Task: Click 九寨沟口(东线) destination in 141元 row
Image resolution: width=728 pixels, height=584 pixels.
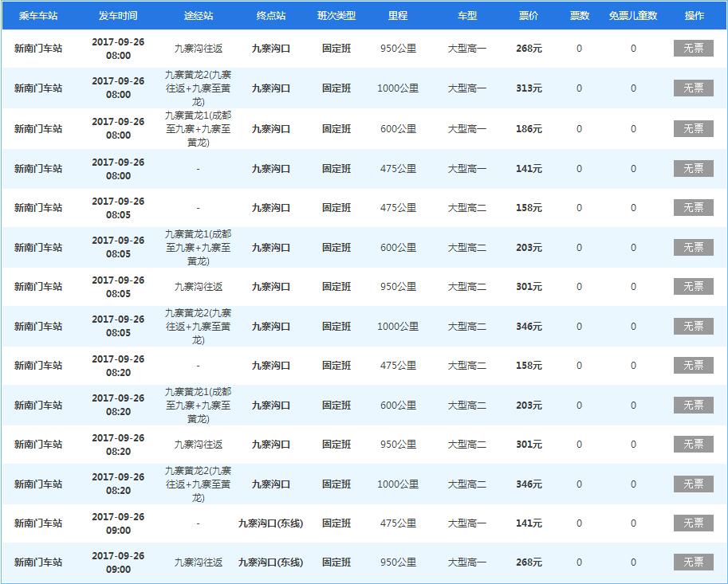Action: (x=270, y=523)
